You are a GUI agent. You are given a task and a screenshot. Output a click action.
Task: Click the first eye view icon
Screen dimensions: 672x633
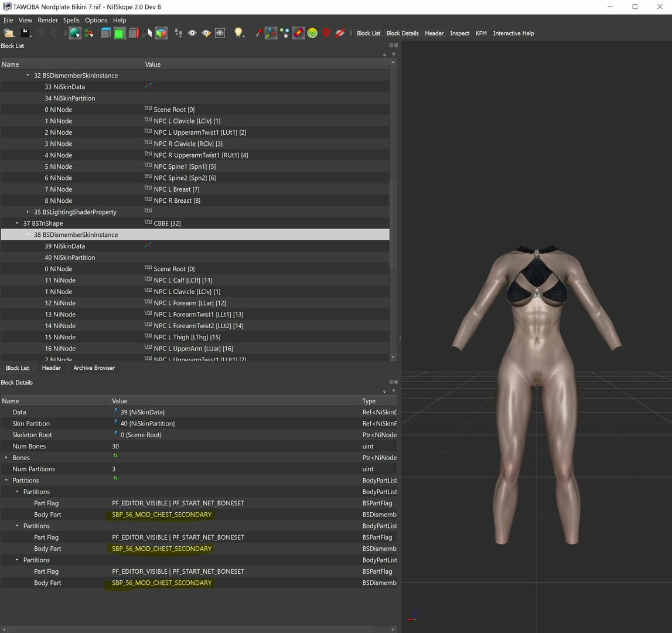[192, 33]
